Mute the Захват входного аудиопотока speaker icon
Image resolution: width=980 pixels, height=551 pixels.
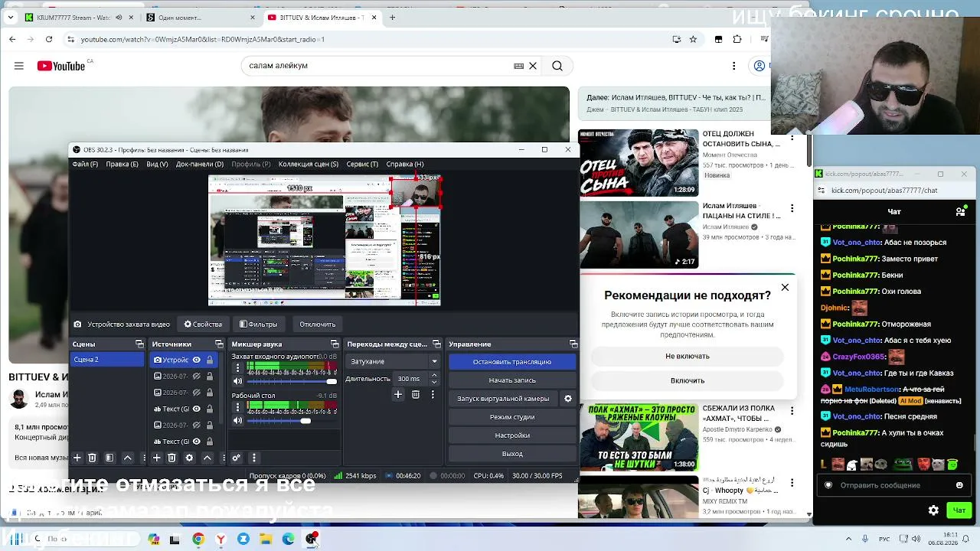237,381
